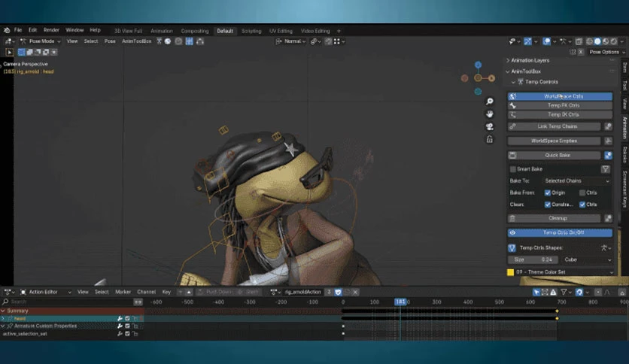The width and height of the screenshot is (629, 364).
Task: Click the Link Temp Chains button
Action: tap(554, 126)
